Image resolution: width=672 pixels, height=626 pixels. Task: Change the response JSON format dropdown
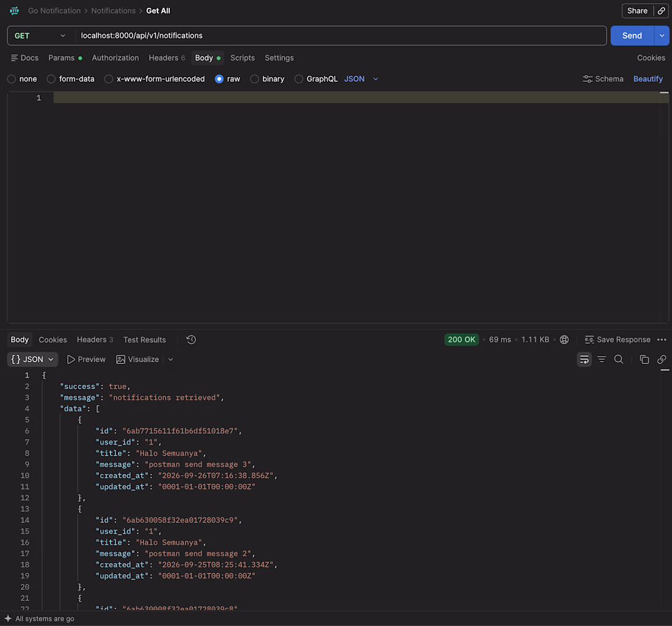pos(32,360)
